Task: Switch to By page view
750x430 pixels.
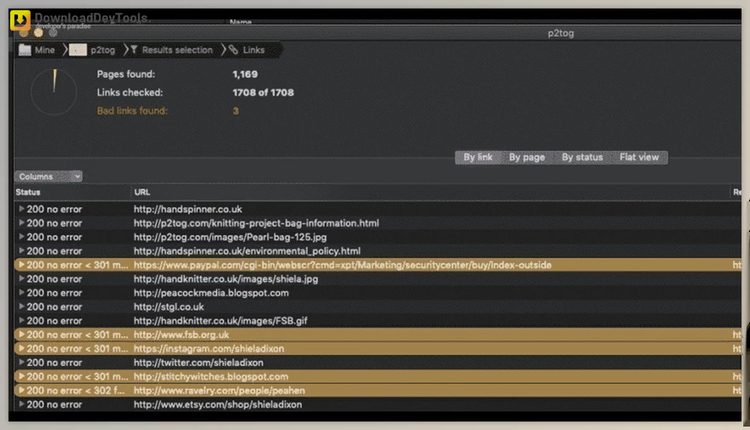Action: (x=527, y=157)
